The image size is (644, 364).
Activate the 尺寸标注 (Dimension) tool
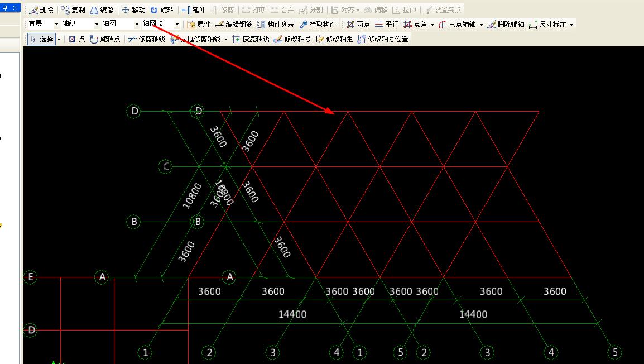coord(547,24)
